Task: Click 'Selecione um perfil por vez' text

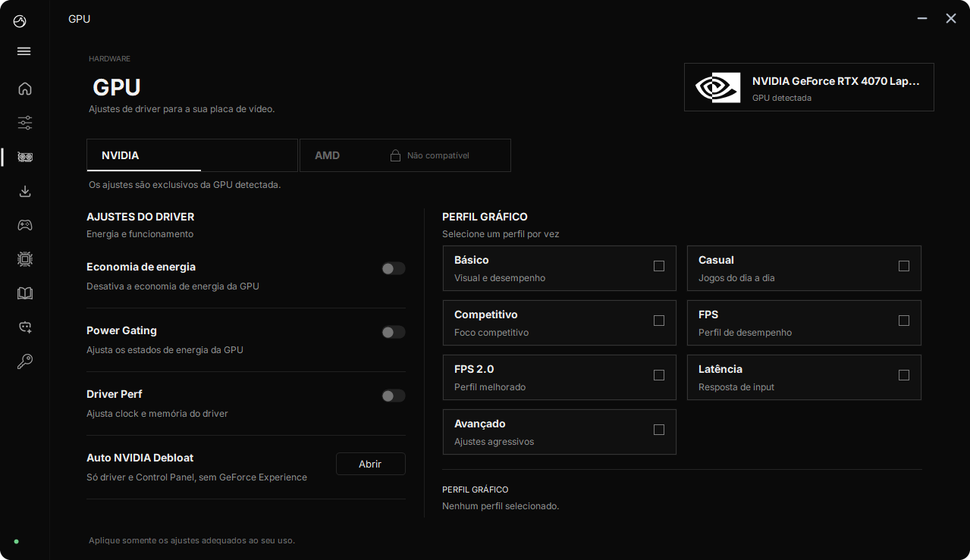Action: tap(501, 234)
